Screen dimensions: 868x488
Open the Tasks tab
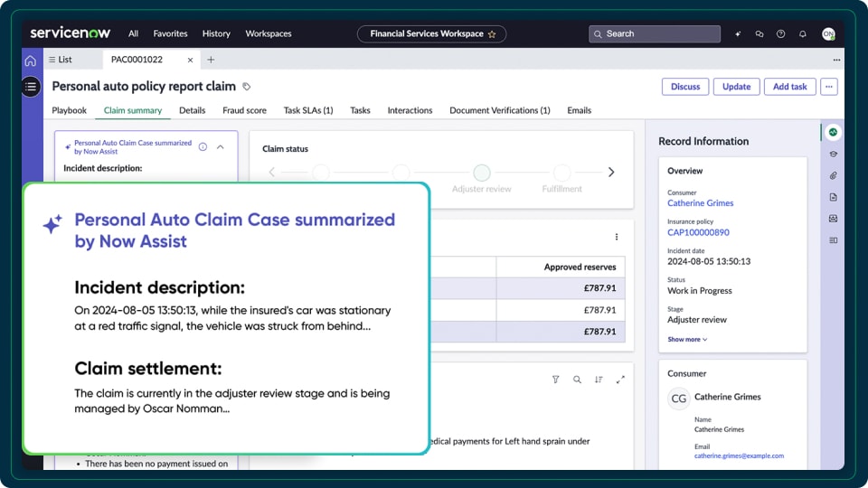click(x=360, y=110)
